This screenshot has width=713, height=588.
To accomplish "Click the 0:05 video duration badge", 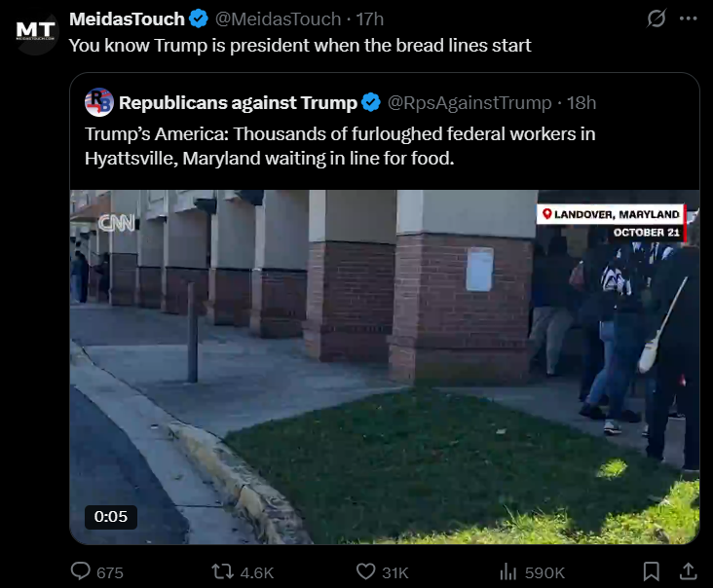I will pos(111,517).
